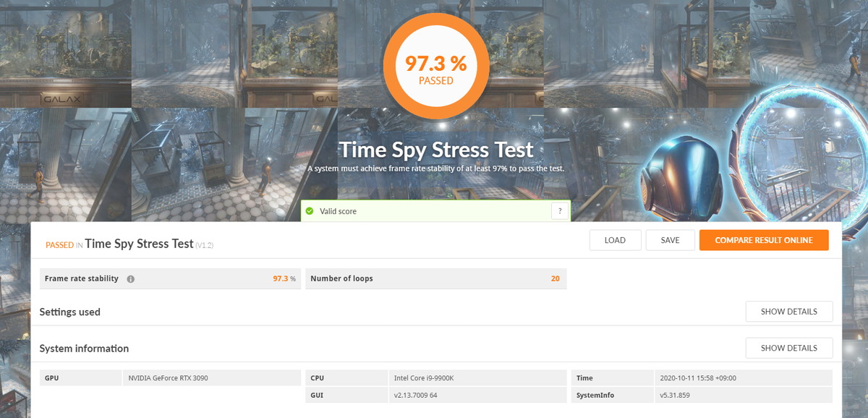This screenshot has width=868, height=418.
Task: Click the GUI row label
Action: (317, 395)
